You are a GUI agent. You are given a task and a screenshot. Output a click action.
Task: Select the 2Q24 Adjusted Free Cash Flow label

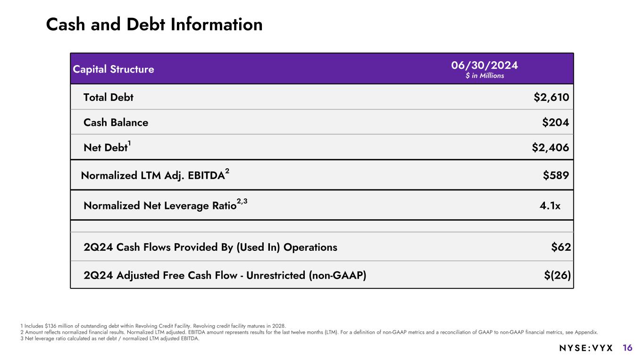tap(225, 276)
